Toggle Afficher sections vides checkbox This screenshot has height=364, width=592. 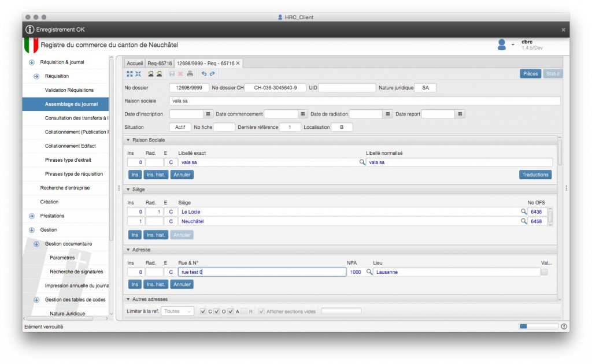pyautogui.click(x=261, y=311)
